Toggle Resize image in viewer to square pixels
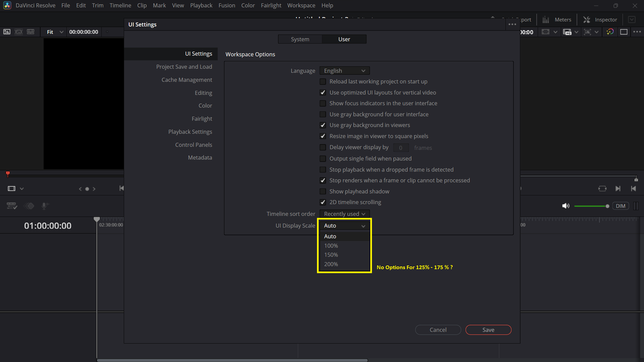 tap(323, 136)
